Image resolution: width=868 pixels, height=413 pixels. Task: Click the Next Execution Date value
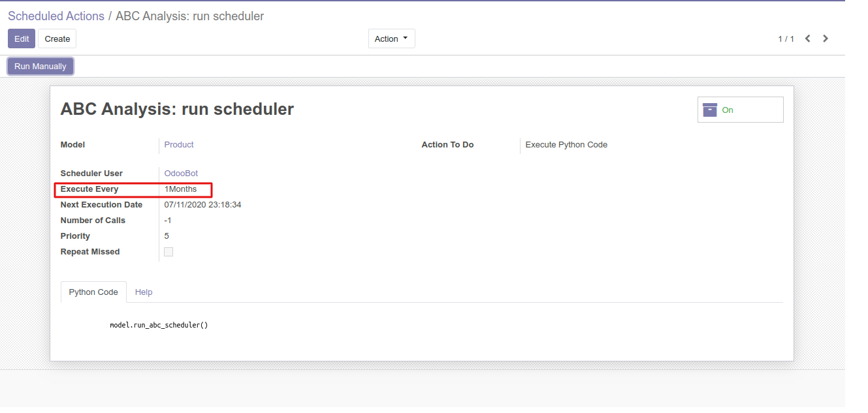coord(202,205)
